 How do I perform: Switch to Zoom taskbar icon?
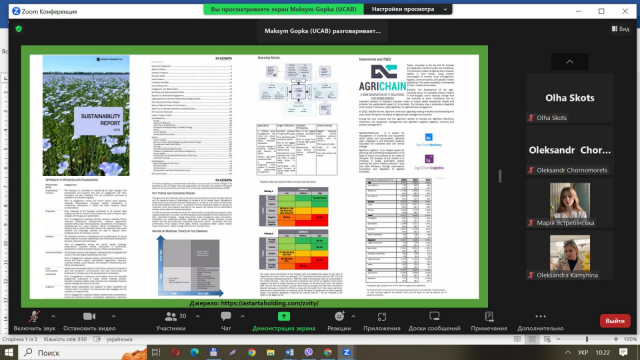347,352
